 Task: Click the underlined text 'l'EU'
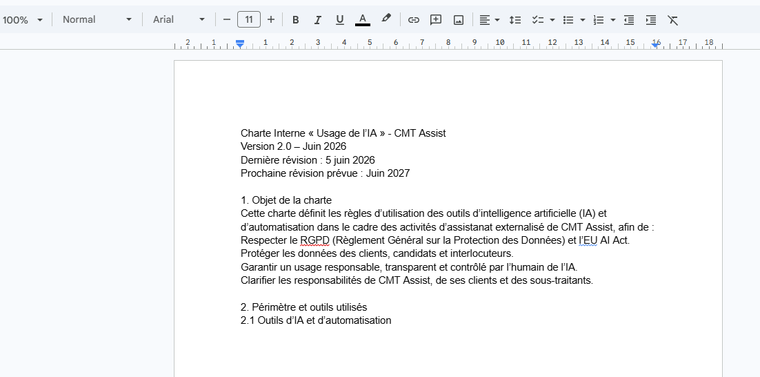coord(588,240)
